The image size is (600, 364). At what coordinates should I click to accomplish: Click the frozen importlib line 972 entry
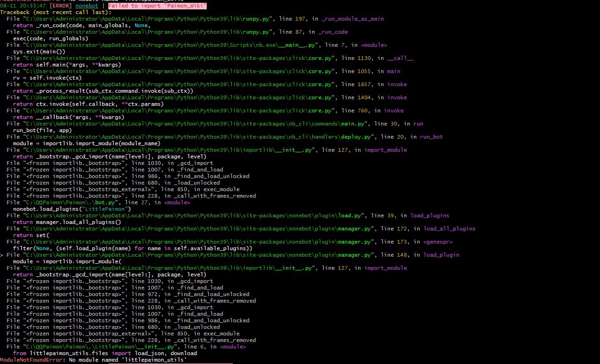point(128,294)
